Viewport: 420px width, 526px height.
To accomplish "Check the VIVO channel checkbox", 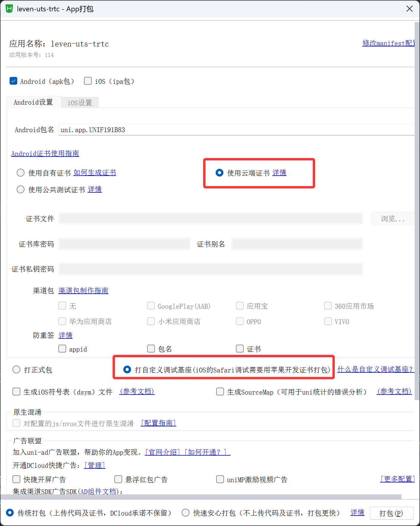I will coord(328,321).
